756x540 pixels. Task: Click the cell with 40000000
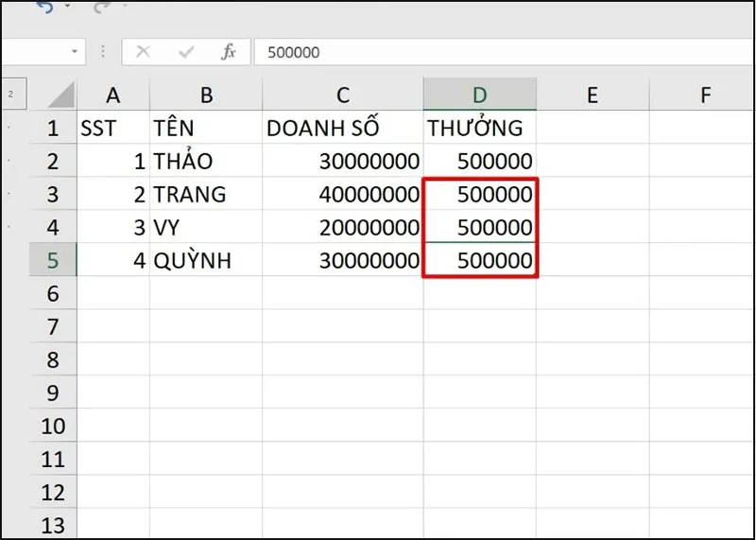tap(343, 194)
